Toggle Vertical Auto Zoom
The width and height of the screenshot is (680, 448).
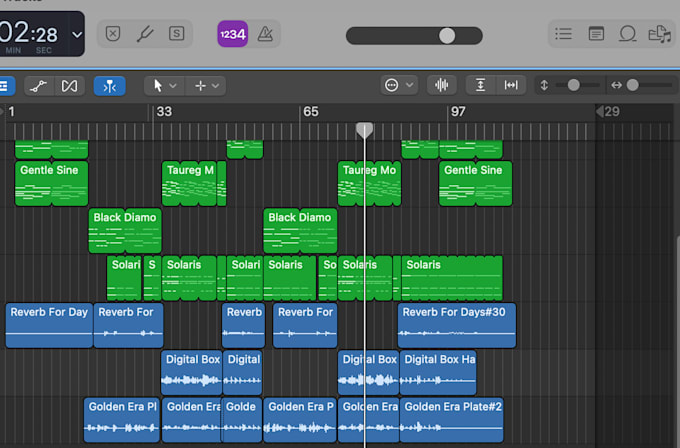[x=481, y=85]
